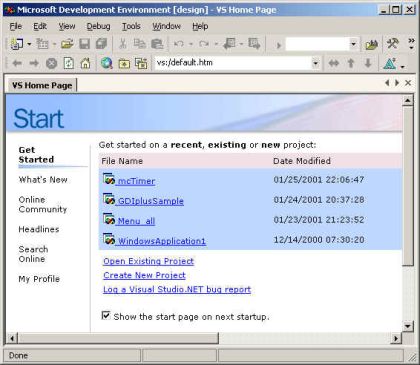This screenshot has height=365, width=420.
Task: Open the mcTimer recent project
Action: [x=136, y=181]
